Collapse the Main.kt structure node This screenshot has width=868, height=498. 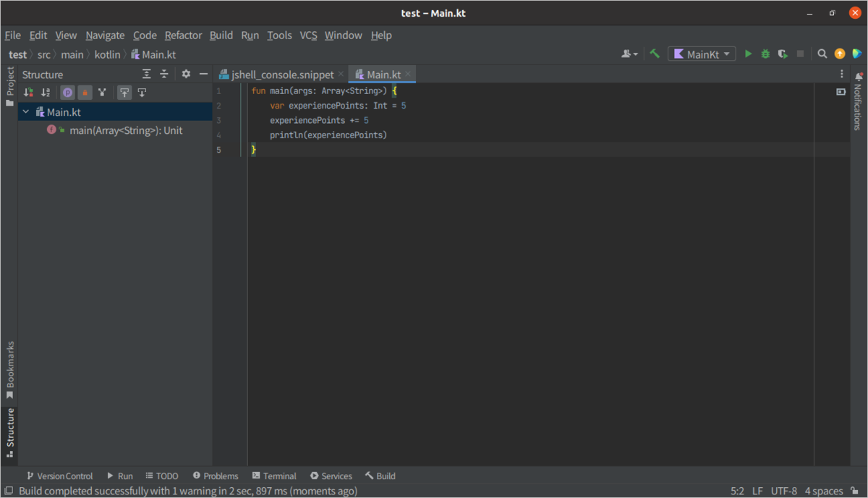pyautogui.click(x=26, y=112)
